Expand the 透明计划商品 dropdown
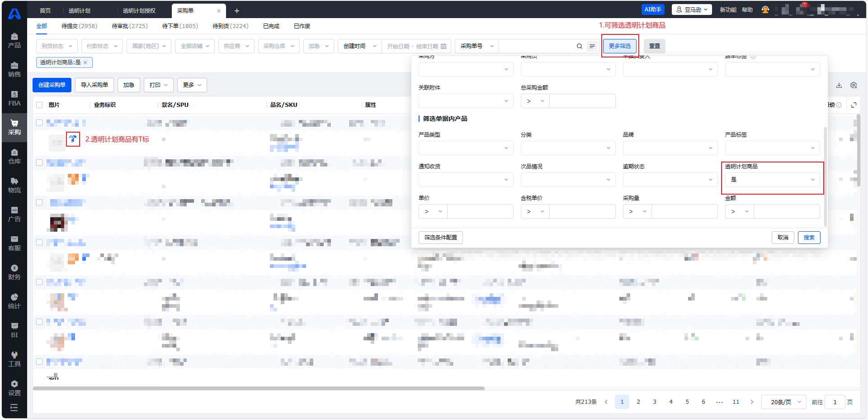This screenshot has width=868, height=420. [772, 180]
